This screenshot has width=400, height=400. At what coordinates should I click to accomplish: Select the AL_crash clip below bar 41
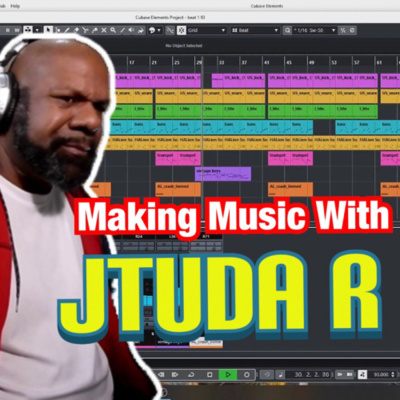(290, 189)
